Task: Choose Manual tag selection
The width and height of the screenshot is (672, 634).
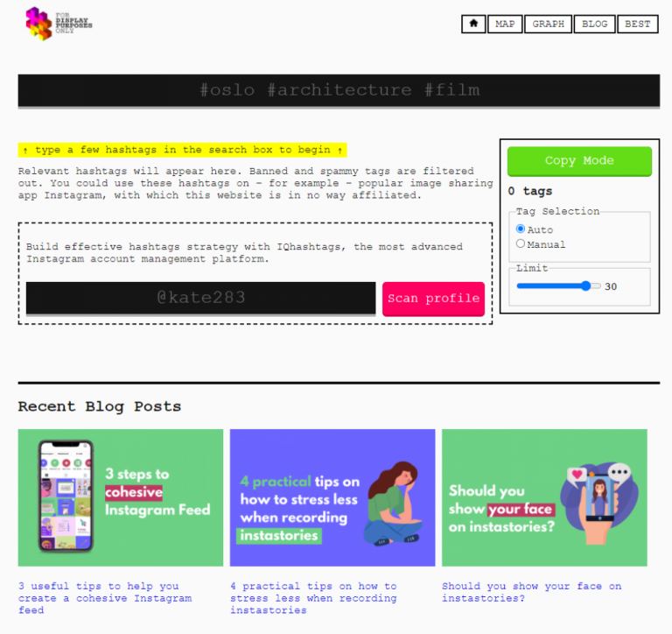Action: (521, 244)
